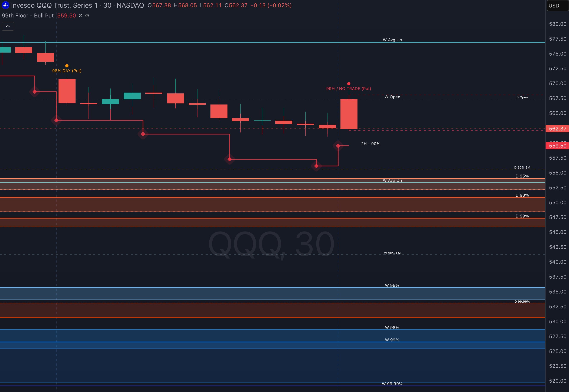569x392 pixels.
Task: Click the red 559.50 indicator price tag on axis
Action: (557, 146)
